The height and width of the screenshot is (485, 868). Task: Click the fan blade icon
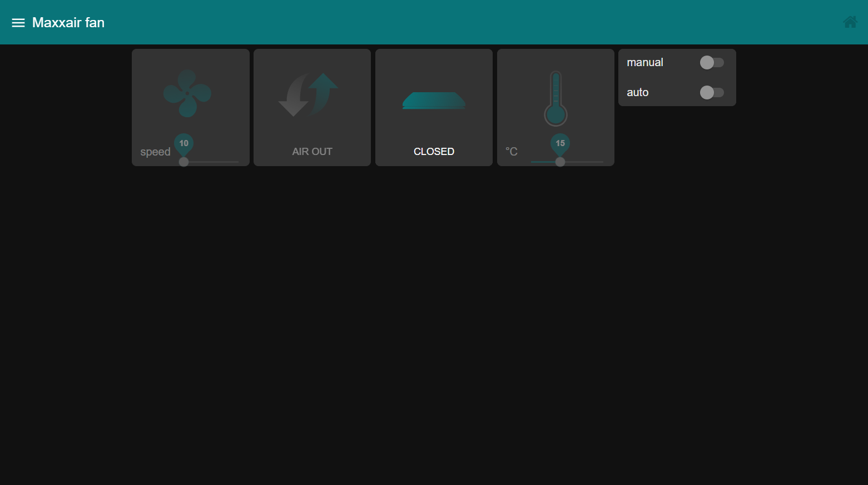[187, 93]
